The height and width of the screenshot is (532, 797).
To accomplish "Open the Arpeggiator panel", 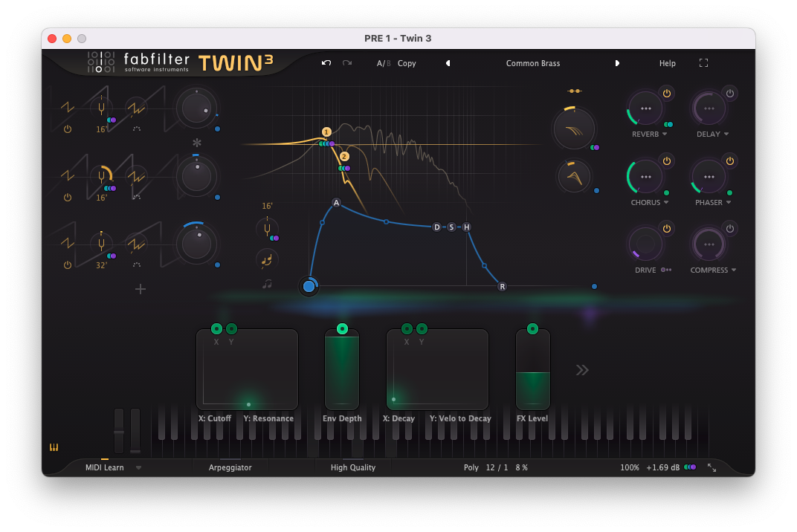I will click(230, 467).
